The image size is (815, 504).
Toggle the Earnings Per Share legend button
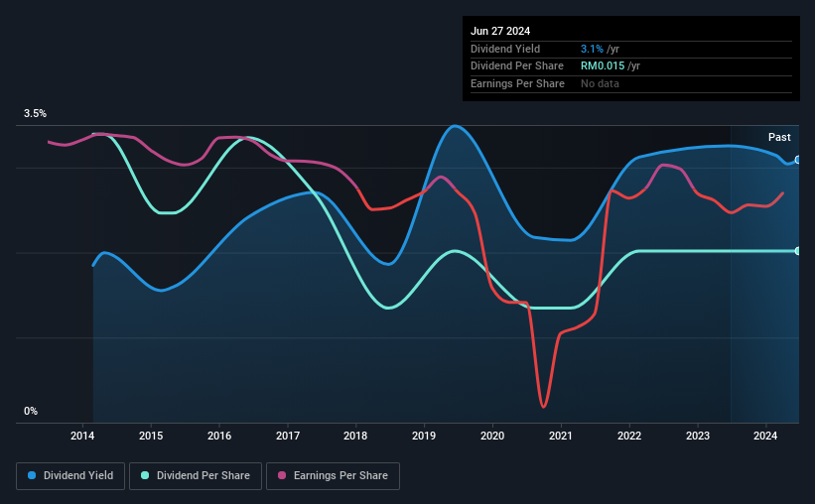coord(333,476)
